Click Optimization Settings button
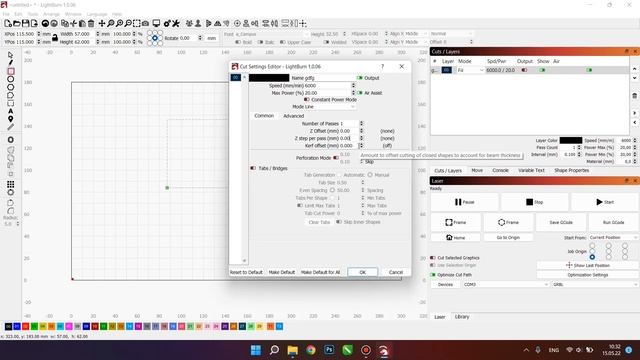 tap(587, 275)
